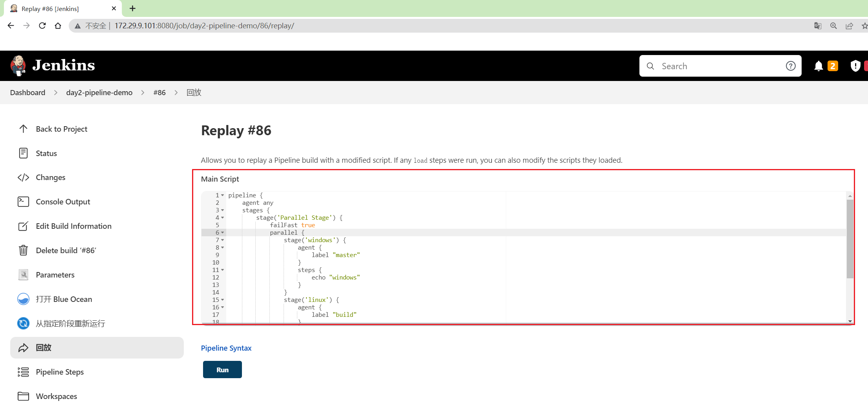The width and height of the screenshot is (868, 410).
Task: Click the orange notification count badge 2
Action: click(832, 66)
